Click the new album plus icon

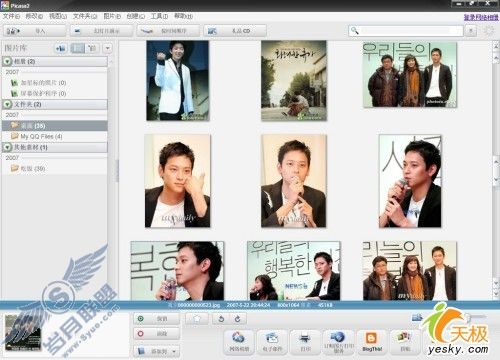pyautogui.click(x=61, y=49)
